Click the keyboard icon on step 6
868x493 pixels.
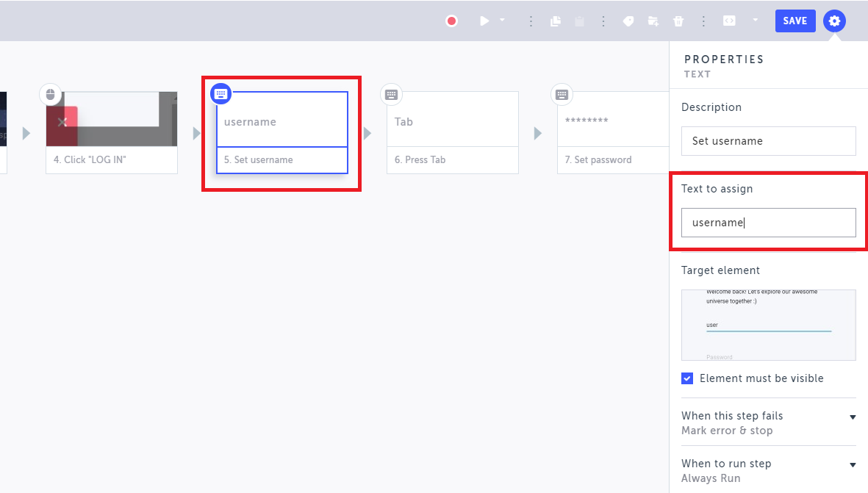click(392, 95)
